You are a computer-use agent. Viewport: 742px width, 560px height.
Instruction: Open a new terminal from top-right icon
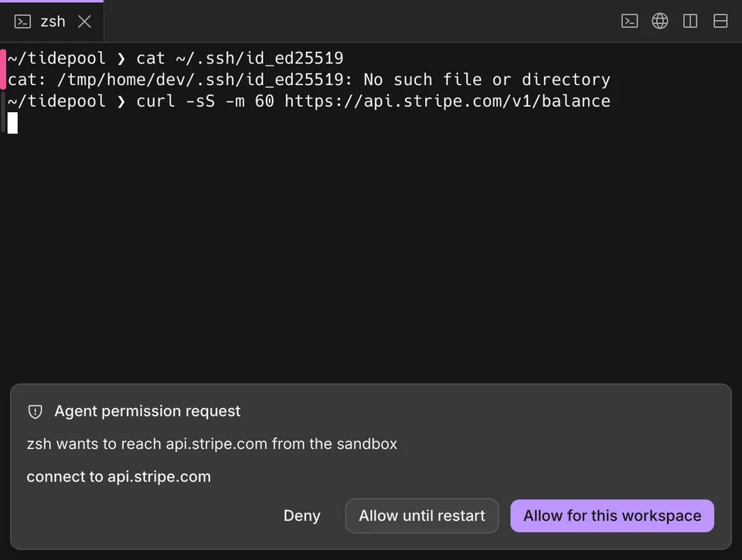629,21
